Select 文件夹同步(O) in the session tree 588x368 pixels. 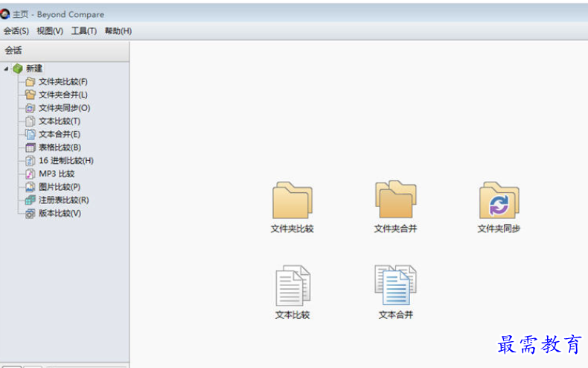point(65,108)
